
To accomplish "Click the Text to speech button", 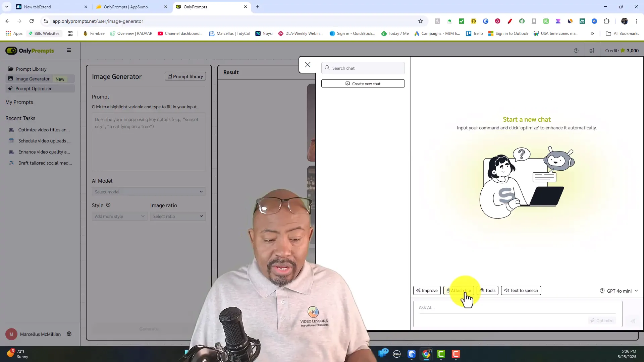I will coord(521,290).
